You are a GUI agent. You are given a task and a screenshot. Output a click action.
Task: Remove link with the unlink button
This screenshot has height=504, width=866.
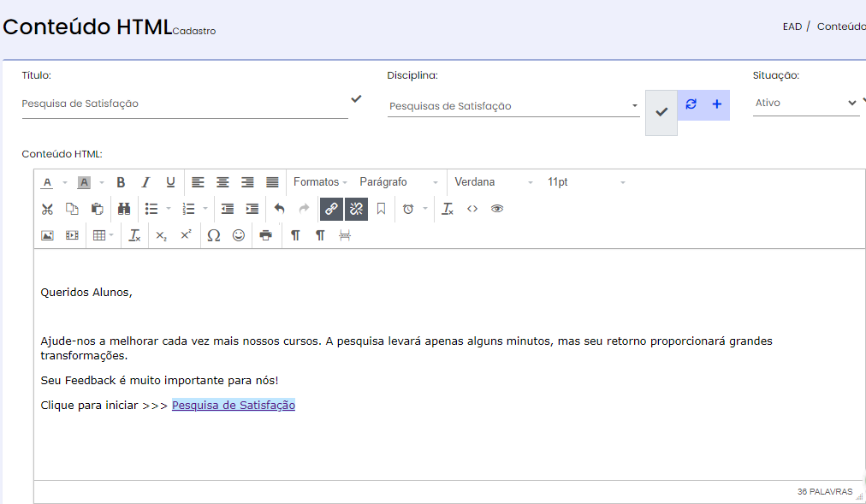[x=356, y=209]
